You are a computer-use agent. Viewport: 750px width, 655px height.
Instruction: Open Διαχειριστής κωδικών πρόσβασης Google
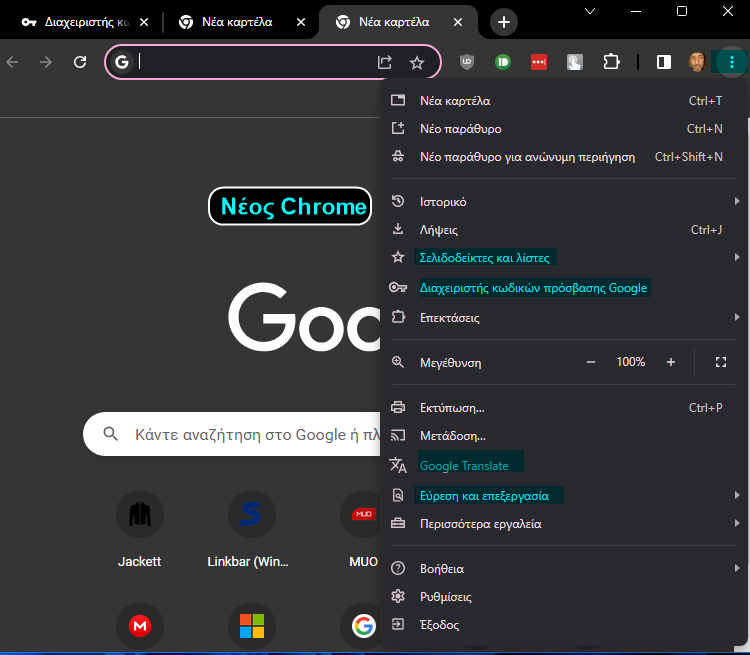564,288
